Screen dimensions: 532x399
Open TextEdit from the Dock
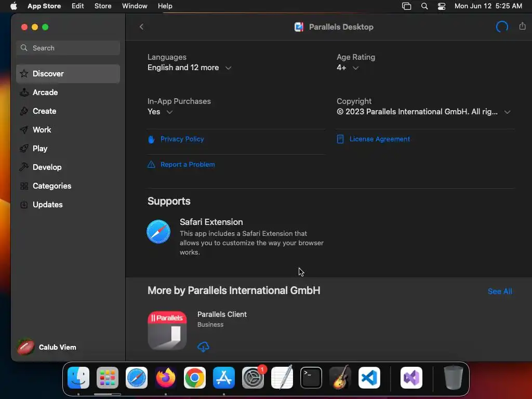282,378
